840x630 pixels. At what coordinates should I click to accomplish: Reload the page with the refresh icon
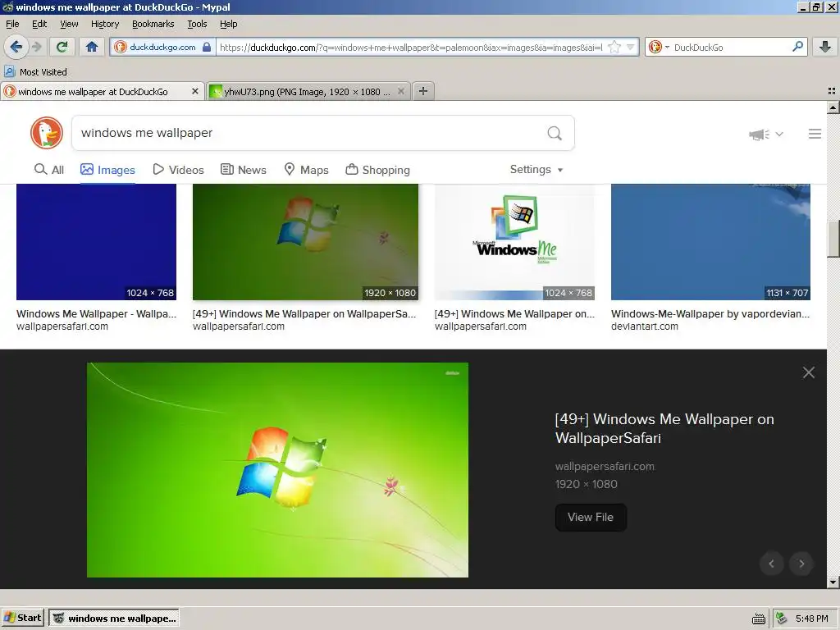(62, 47)
